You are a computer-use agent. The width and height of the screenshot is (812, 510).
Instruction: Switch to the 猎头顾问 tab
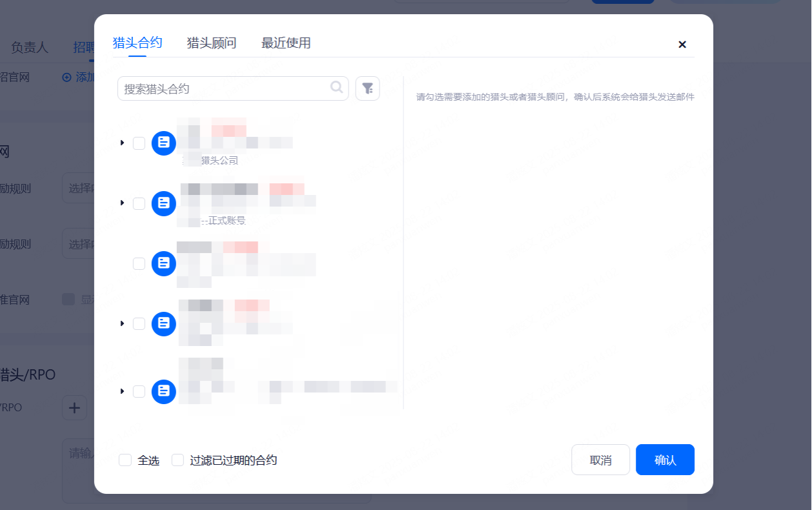(x=211, y=43)
